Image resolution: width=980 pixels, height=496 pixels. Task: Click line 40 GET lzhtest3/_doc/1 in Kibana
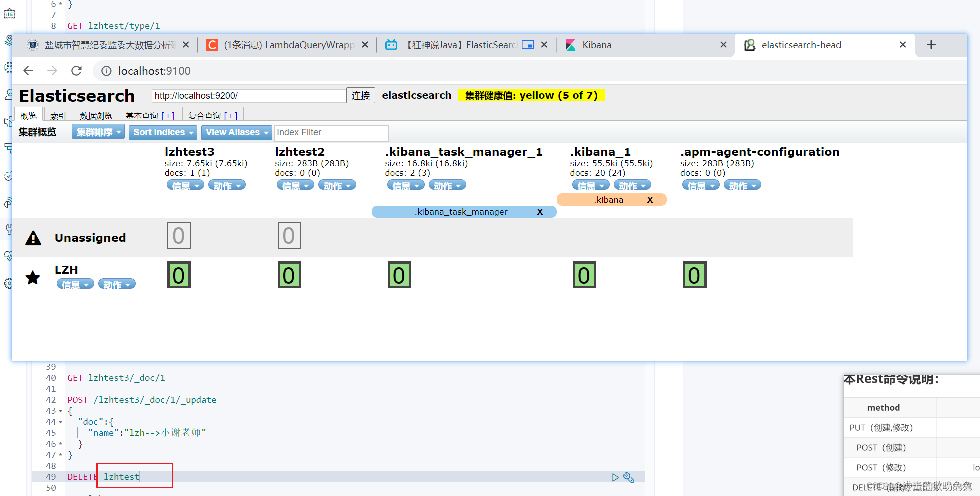click(116, 378)
